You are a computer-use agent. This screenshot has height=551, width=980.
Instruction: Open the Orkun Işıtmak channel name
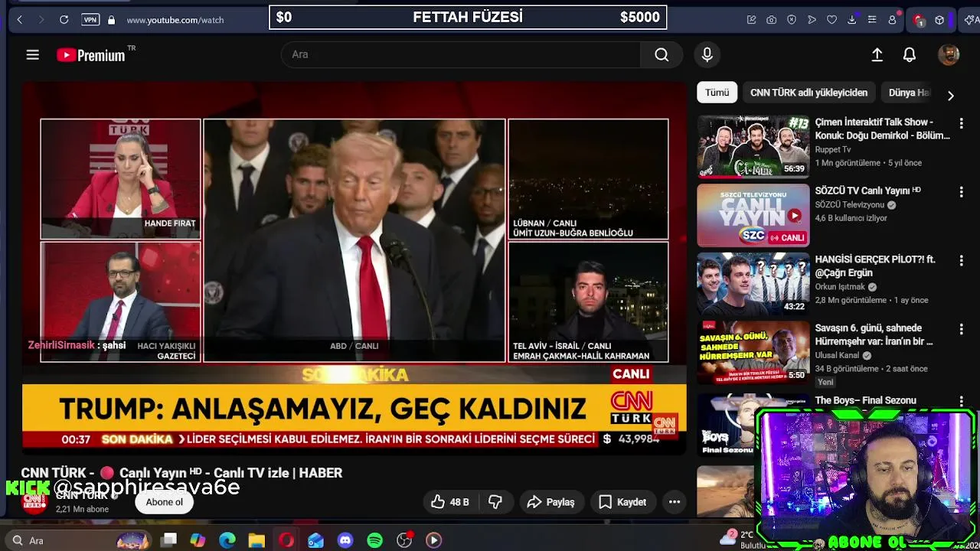tap(840, 287)
